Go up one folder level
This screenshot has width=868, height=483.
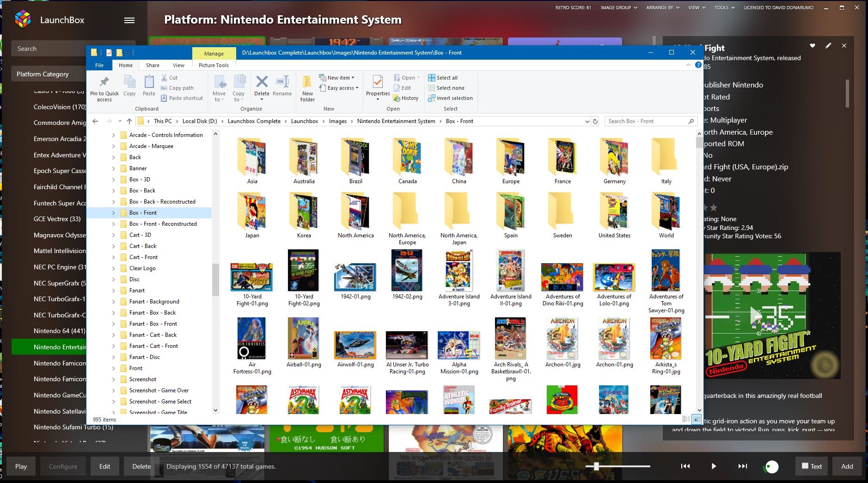click(x=129, y=121)
